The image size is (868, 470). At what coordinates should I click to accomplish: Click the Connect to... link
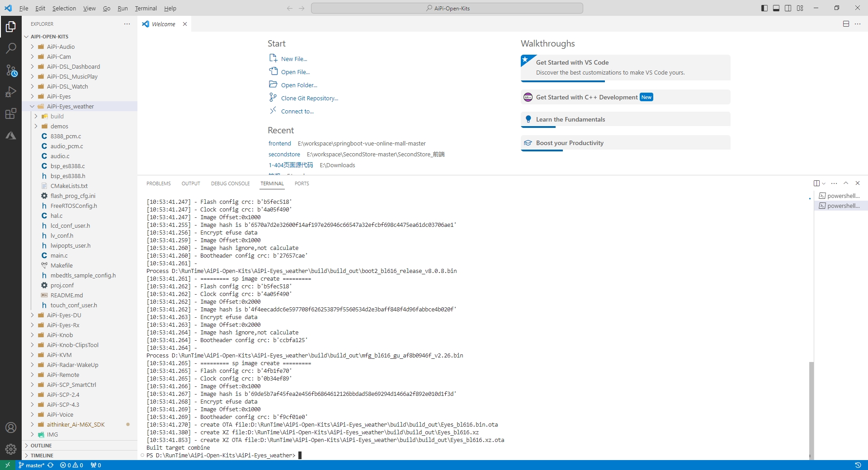click(297, 111)
